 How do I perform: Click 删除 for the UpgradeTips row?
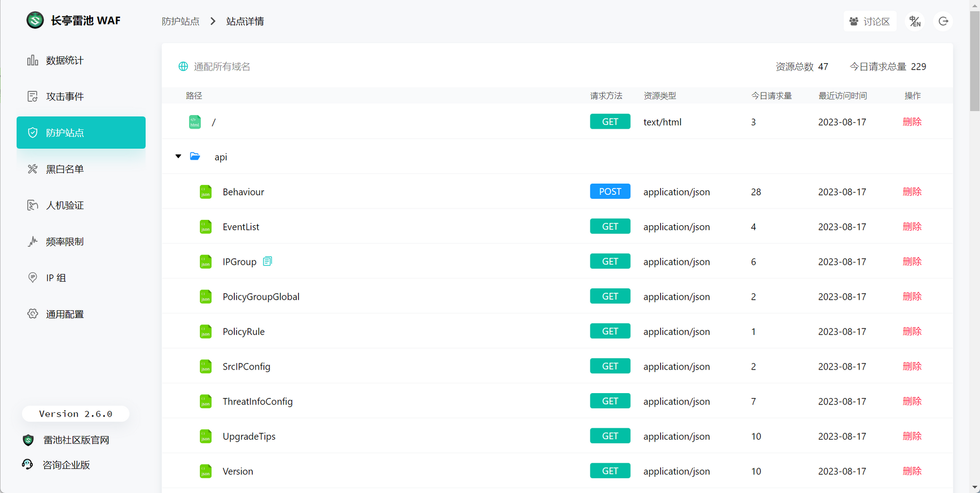click(912, 436)
